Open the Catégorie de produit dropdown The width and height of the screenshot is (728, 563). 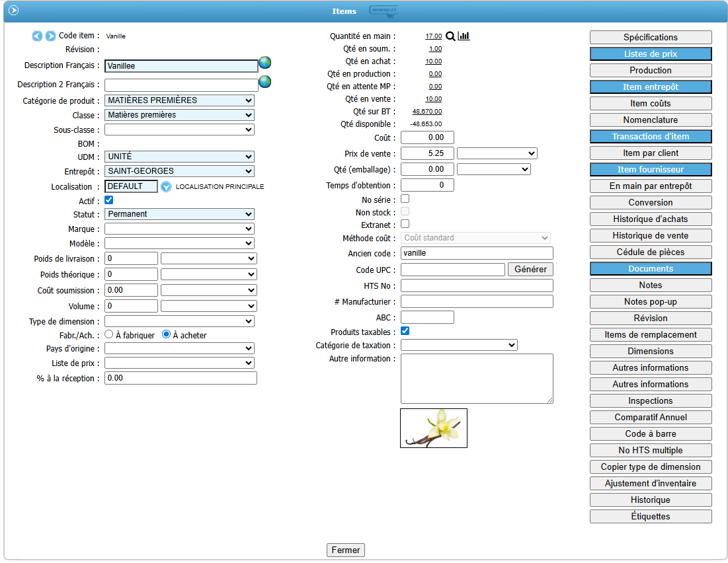(179, 100)
